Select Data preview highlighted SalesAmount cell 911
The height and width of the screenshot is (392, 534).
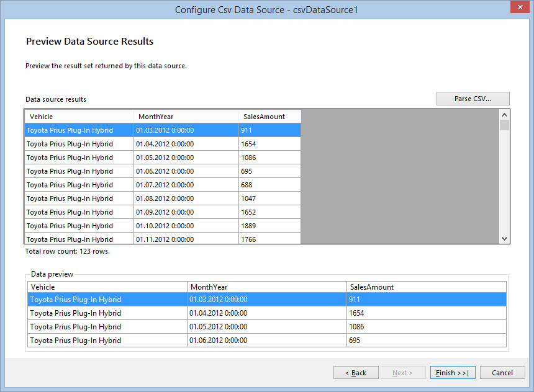[x=427, y=300]
